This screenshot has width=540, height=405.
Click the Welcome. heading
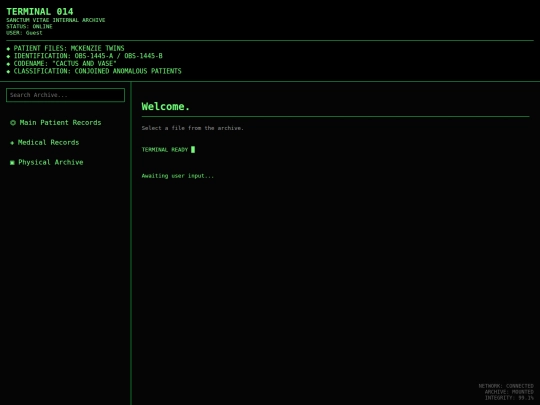click(x=166, y=106)
